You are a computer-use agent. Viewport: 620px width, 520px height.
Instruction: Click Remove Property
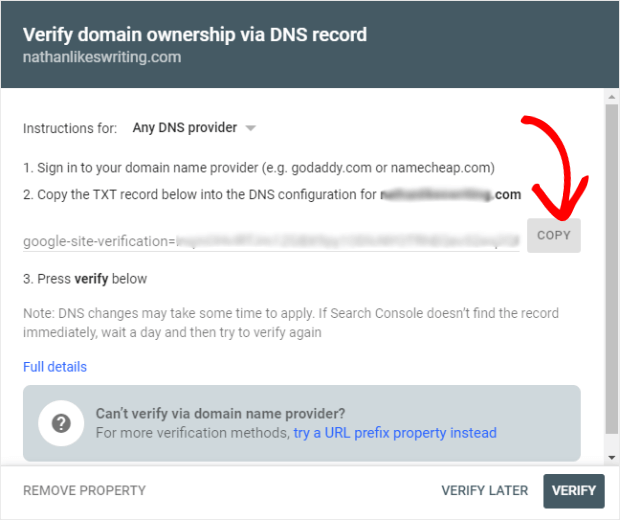point(84,490)
